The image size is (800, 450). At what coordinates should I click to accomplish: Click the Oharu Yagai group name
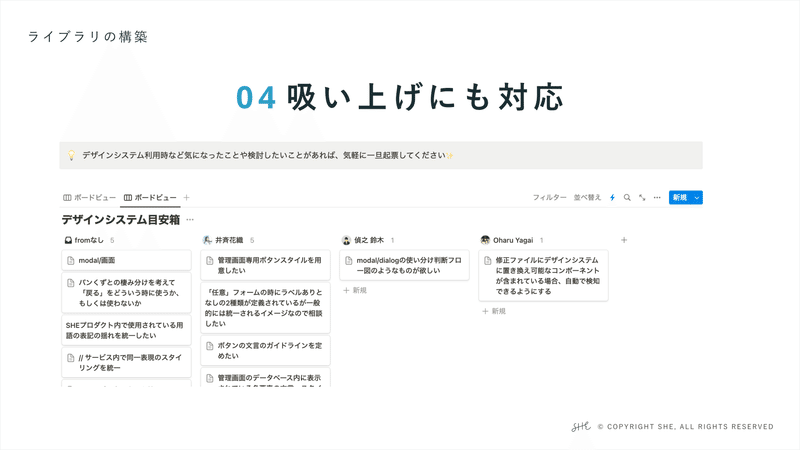[x=513, y=240]
